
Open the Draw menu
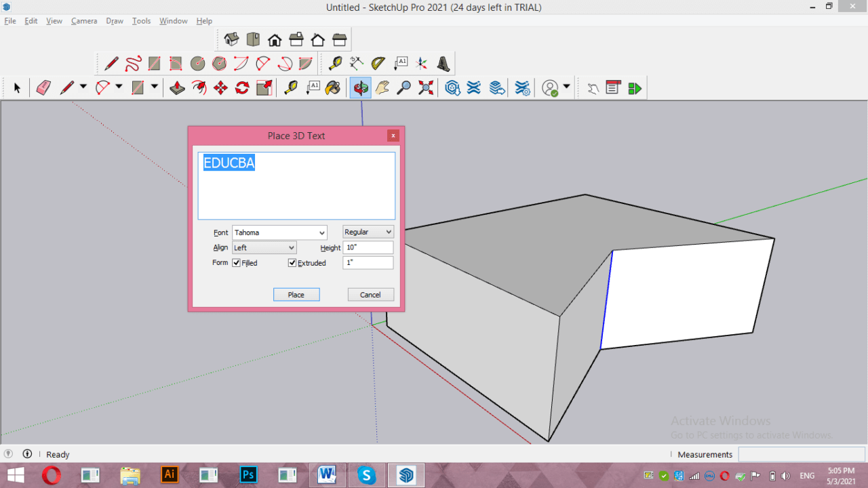(114, 20)
